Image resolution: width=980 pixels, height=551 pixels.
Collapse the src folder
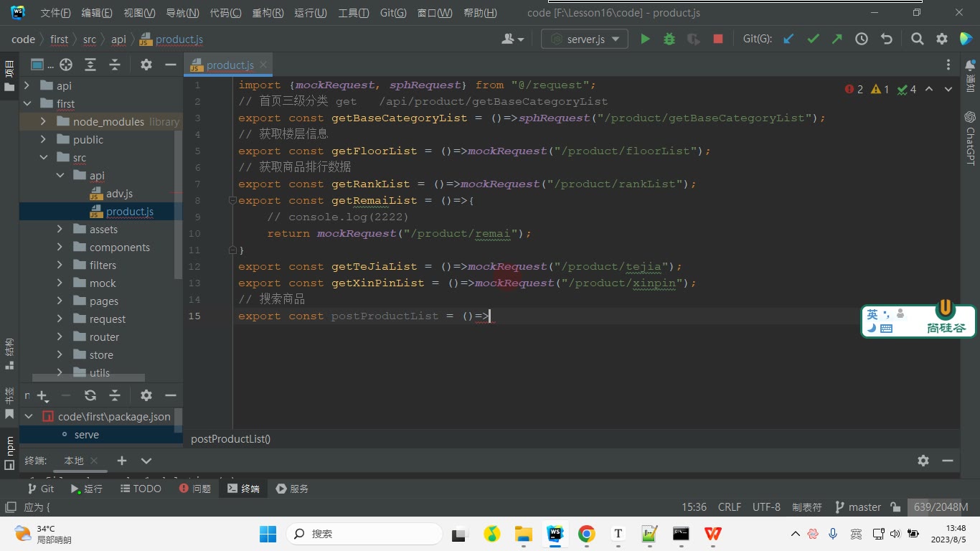click(x=43, y=158)
